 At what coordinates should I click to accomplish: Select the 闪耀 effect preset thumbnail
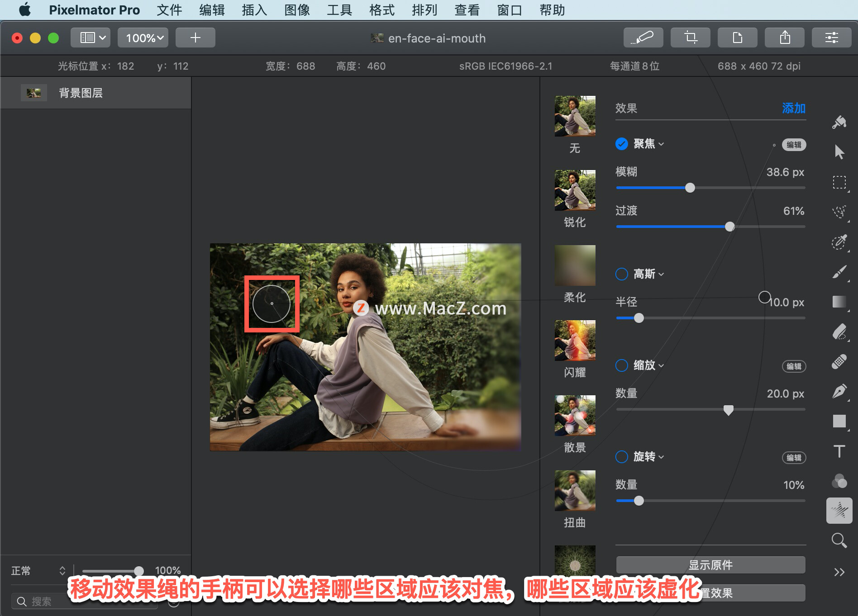click(575, 340)
